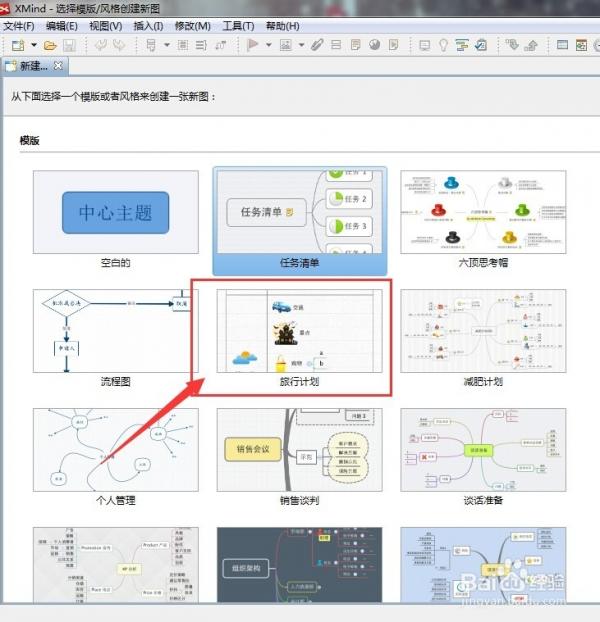Select the 谈话准备 template thumbnail

click(483, 450)
